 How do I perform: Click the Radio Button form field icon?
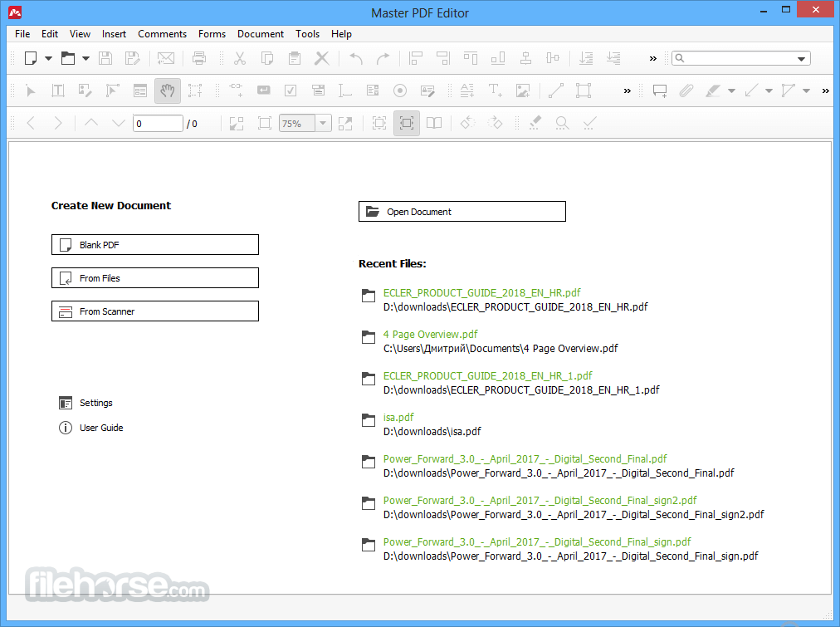(x=399, y=91)
